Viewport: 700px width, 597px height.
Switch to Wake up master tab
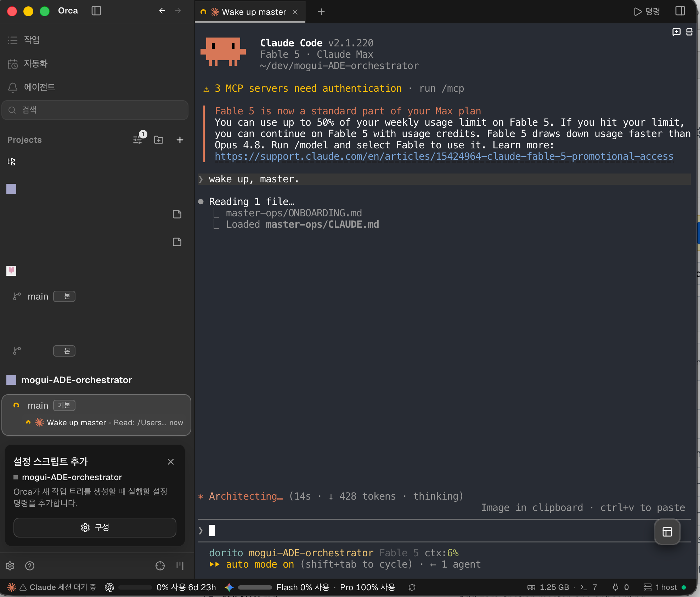pos(249,12)
